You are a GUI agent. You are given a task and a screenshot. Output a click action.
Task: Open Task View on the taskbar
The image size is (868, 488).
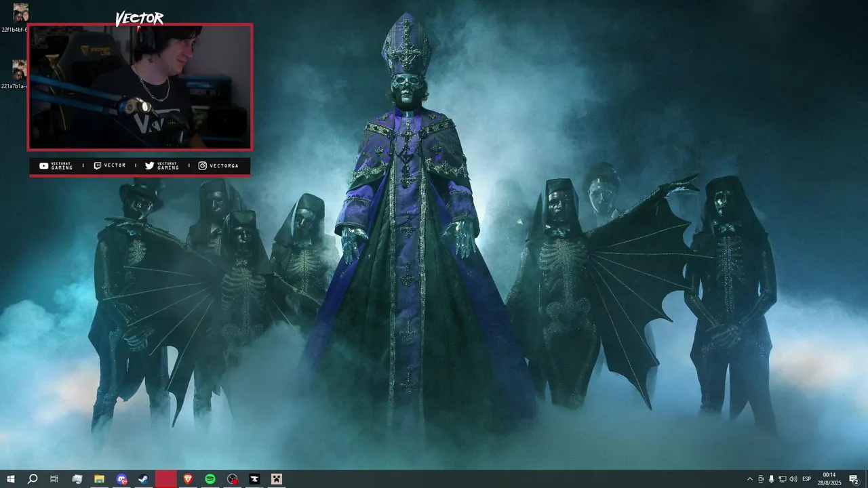coord(54,479)
